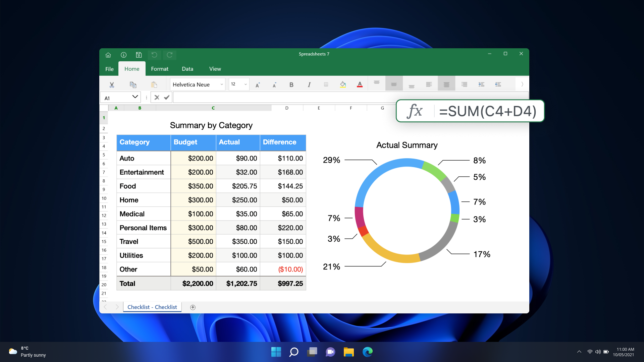This screenshot has height=362, width=644.
Task: Add a new sheet with plus button
Action: click(193, 307)
